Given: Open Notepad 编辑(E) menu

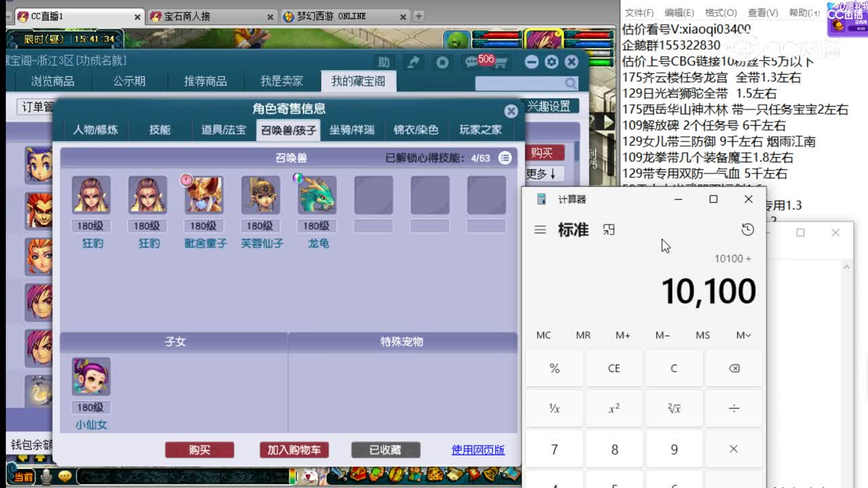Looking at the screenshot, I should click(679, 12).
